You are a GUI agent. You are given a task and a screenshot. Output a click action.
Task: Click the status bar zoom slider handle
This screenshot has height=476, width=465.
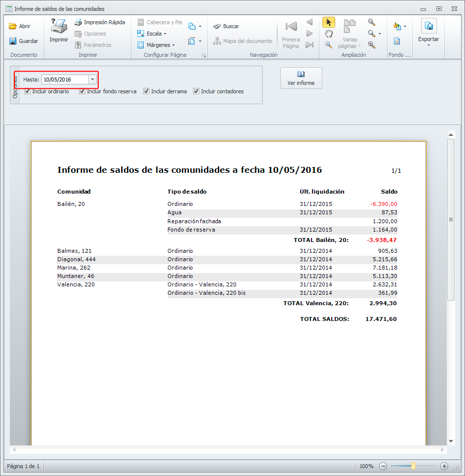tap(413, 466)
